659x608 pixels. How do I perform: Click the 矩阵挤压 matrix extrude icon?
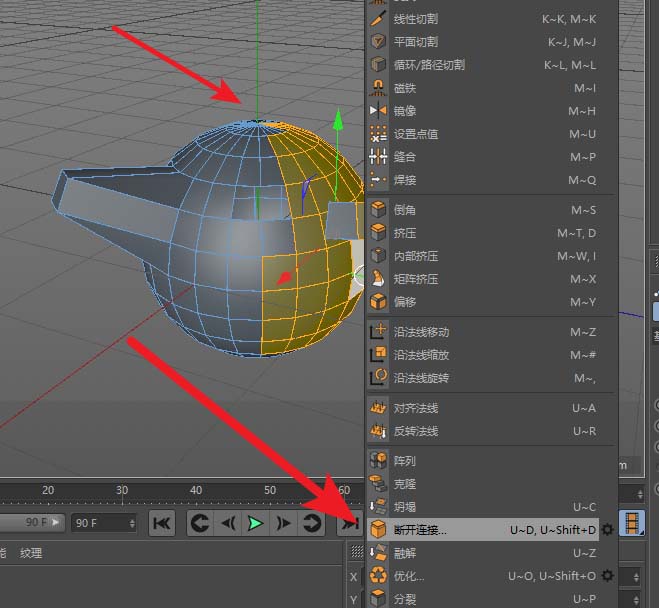pyautogui.click(x=378, y=279)
